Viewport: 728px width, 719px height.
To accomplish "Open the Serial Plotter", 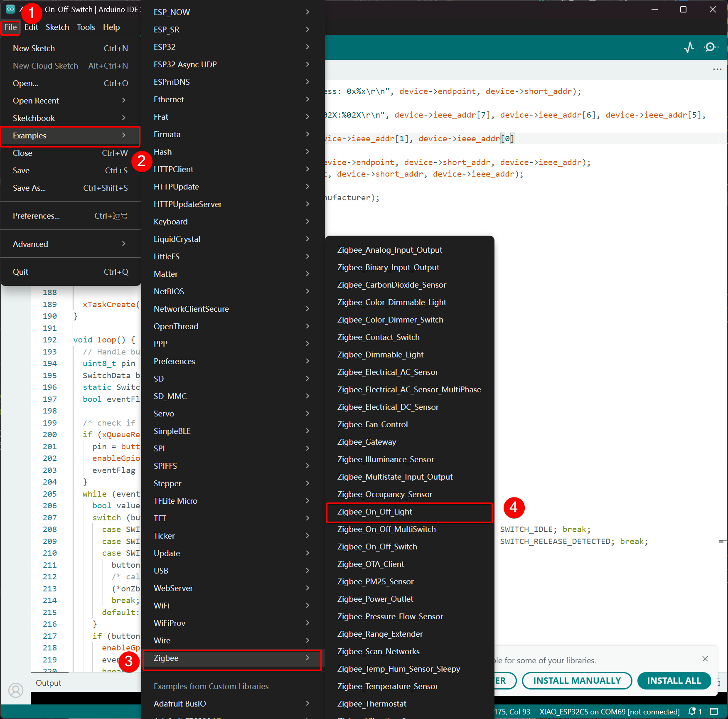I will [689, 47].
